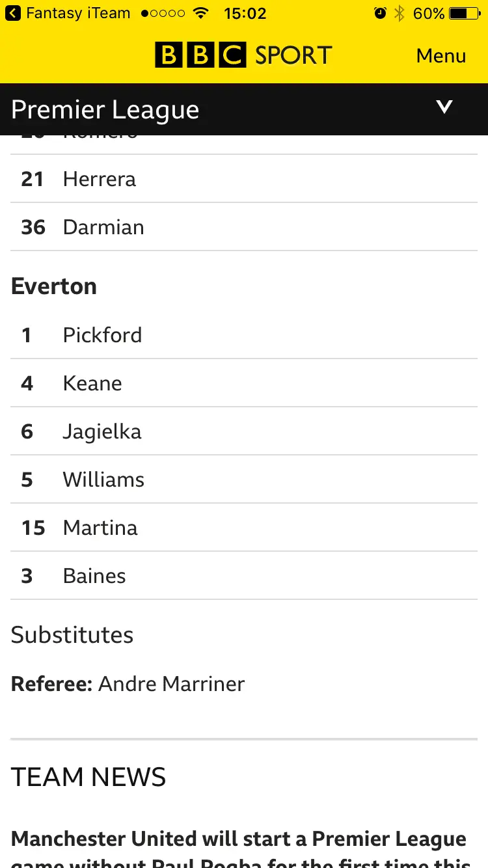Tap the BBC Sport logo
The height and width of the screenshot is (868, 488).
[243, 55]
